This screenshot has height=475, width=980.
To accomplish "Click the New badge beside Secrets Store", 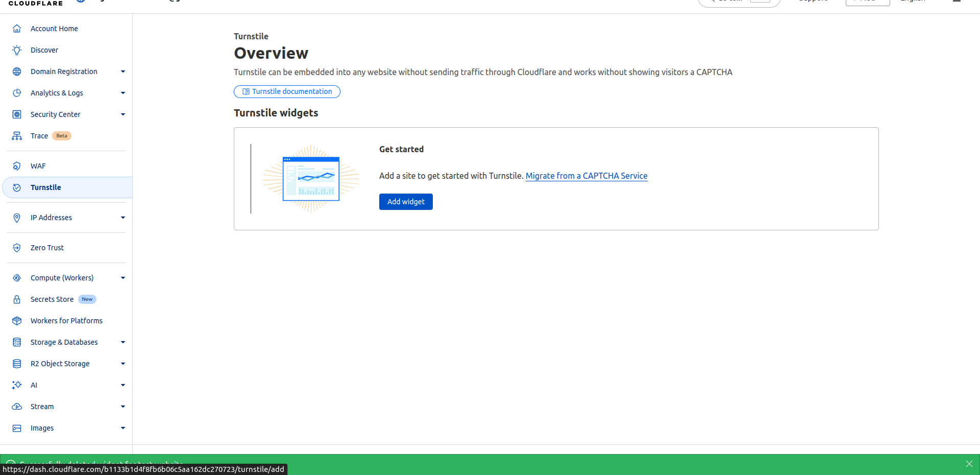I will click(87, 299).
